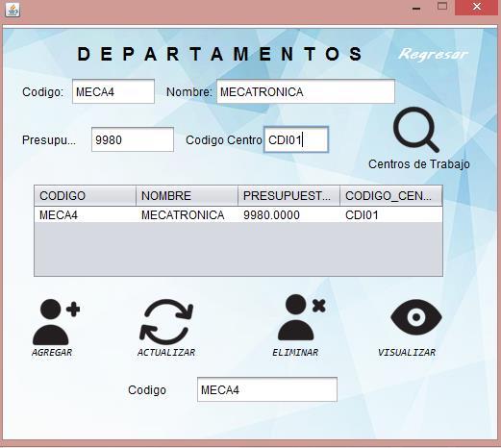The image size is (501, 448).
Task: Focus the Codigo field containing MECA4 at top
Action: (x=113, y=91)
